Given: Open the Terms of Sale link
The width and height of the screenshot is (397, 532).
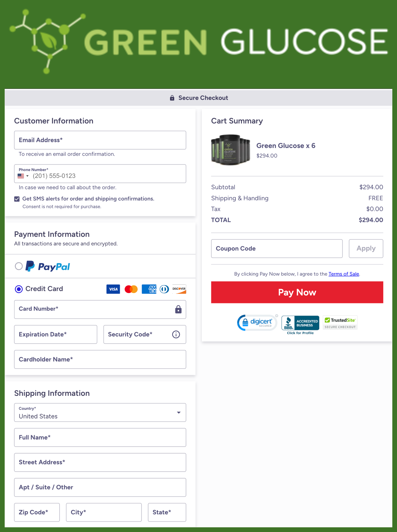Looking at the screenshot, I should click(x=344, y=274).
